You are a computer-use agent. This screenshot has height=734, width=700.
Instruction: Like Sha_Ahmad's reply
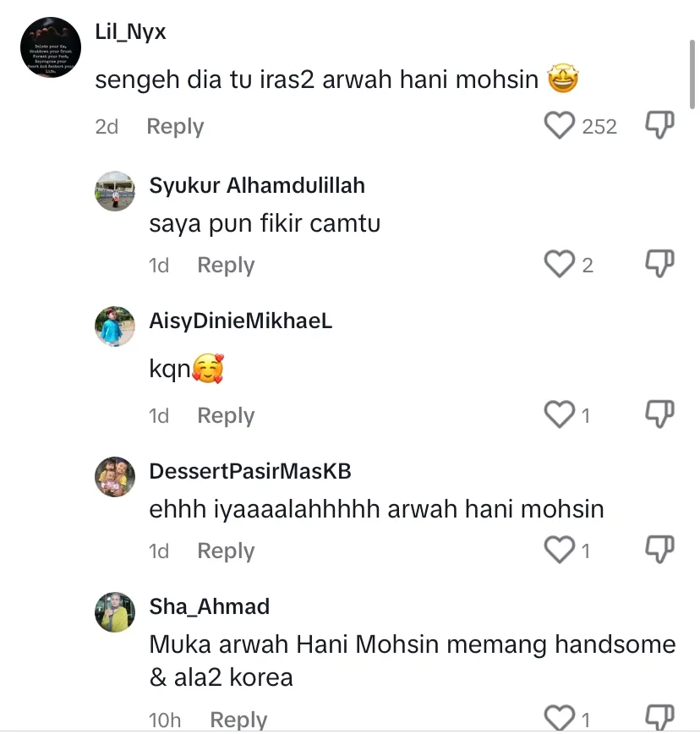pyautogui.click(x=560, y=719)
